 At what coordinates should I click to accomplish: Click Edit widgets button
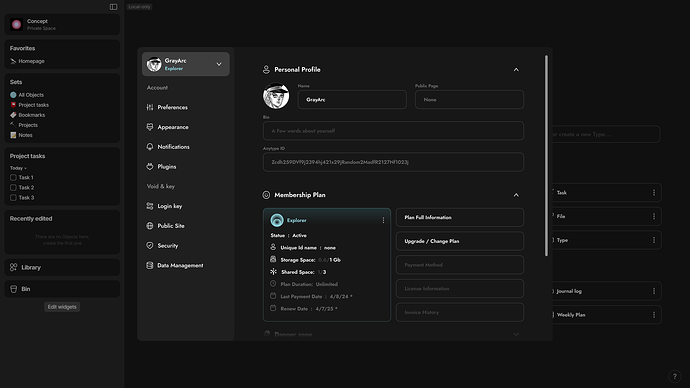pyautogui.click(x=62, y=307)
